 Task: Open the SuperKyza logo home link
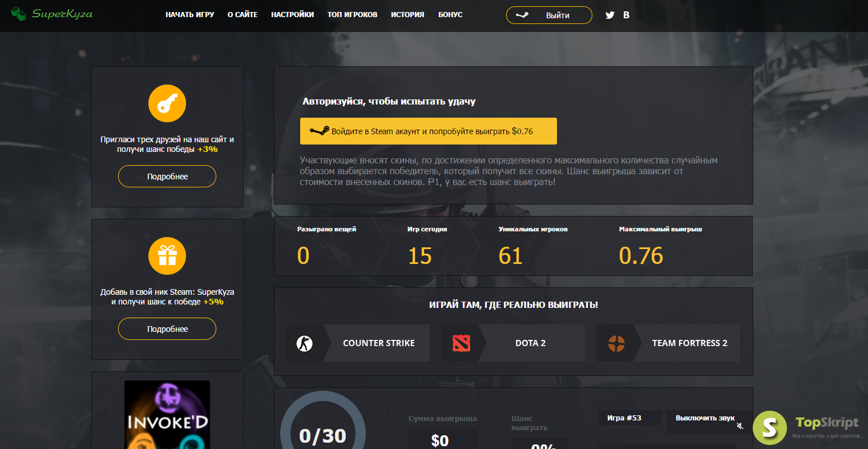(x=51, y=14)
